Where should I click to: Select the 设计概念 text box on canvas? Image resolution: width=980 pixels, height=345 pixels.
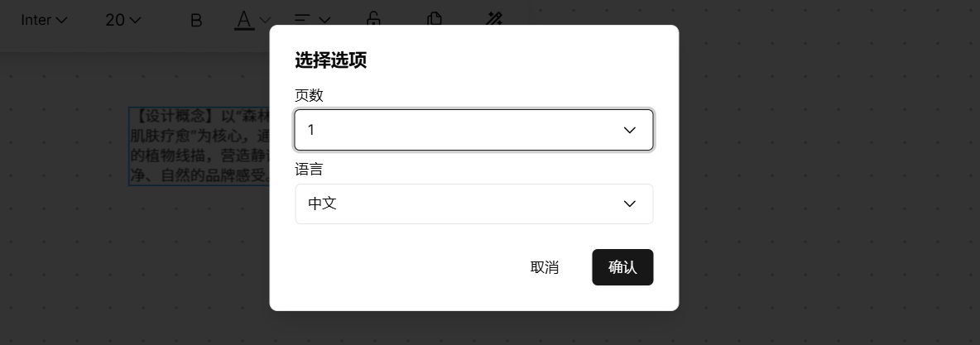coord(199,146)
